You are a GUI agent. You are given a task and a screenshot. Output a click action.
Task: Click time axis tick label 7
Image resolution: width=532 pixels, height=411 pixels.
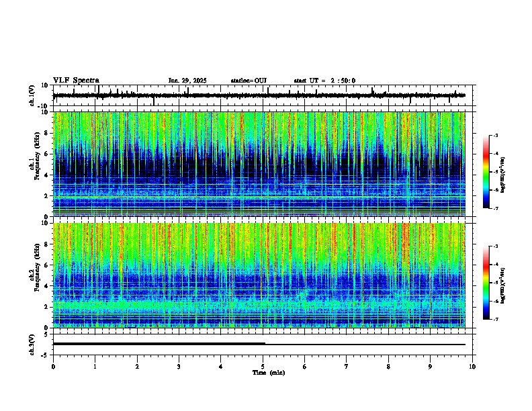[x=347, y=367]
